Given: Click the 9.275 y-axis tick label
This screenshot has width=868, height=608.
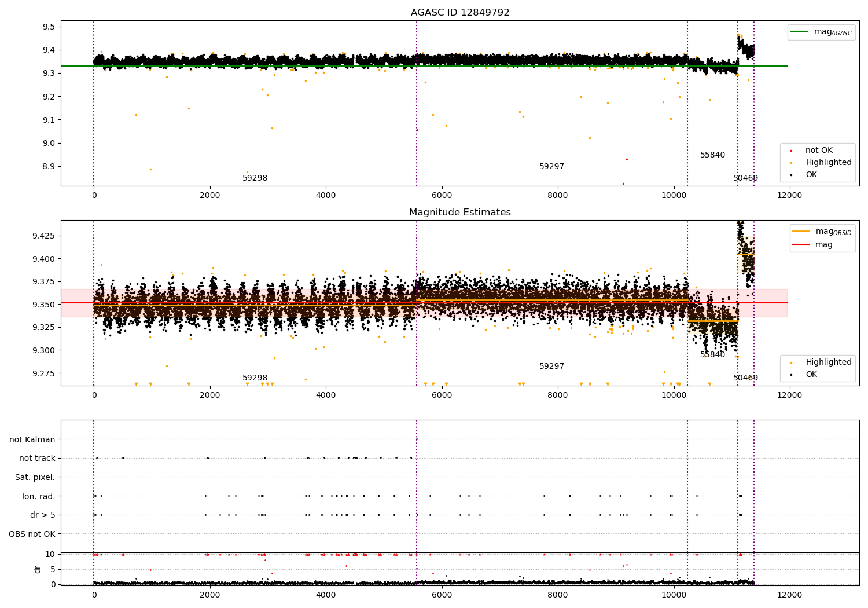Looking at the screenshot, I should [x=43, y=373].
